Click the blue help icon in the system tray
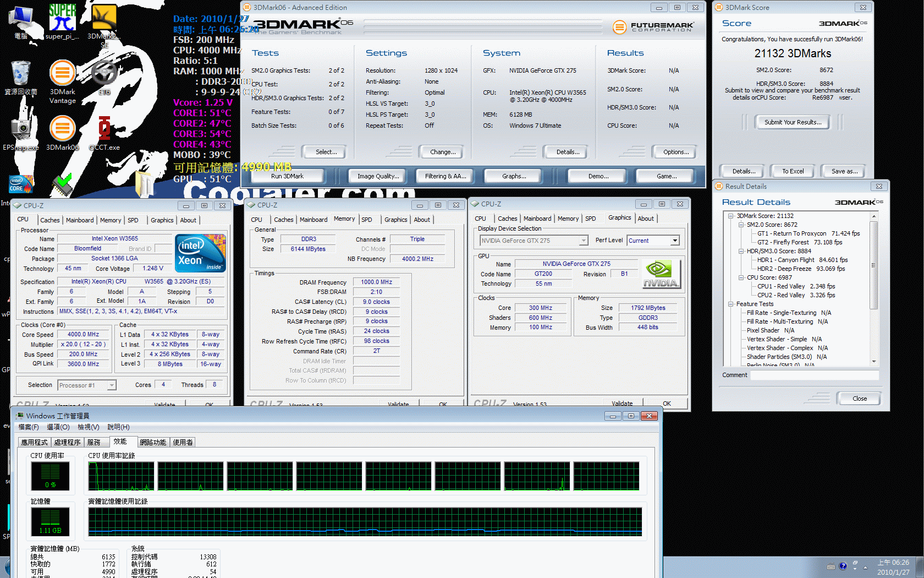The height and width of the screenshot is (578, 924). pyautogui.click(x=843, y=566)
